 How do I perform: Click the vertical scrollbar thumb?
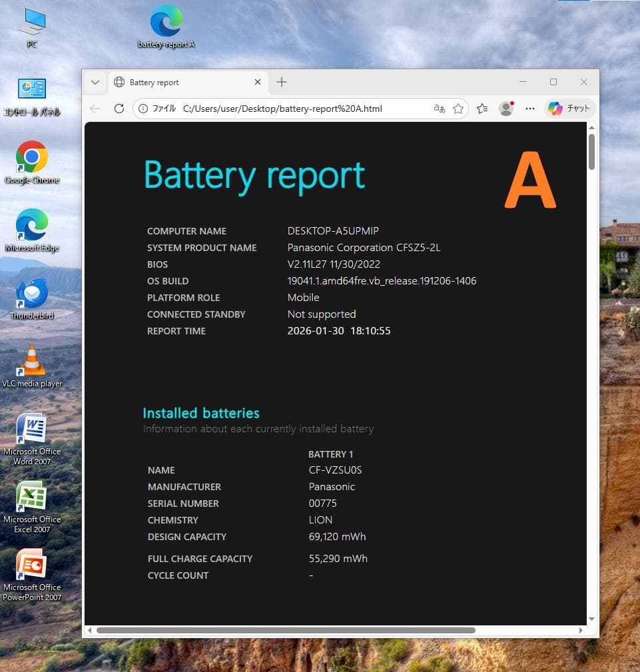tap(591, 152)
